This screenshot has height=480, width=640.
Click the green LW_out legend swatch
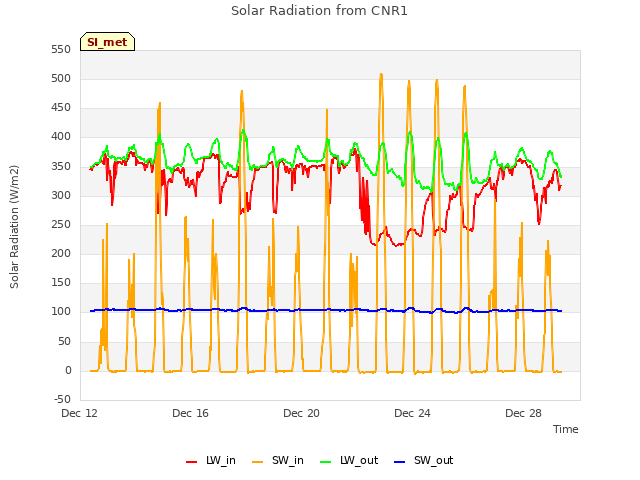(x=326, y=462)
